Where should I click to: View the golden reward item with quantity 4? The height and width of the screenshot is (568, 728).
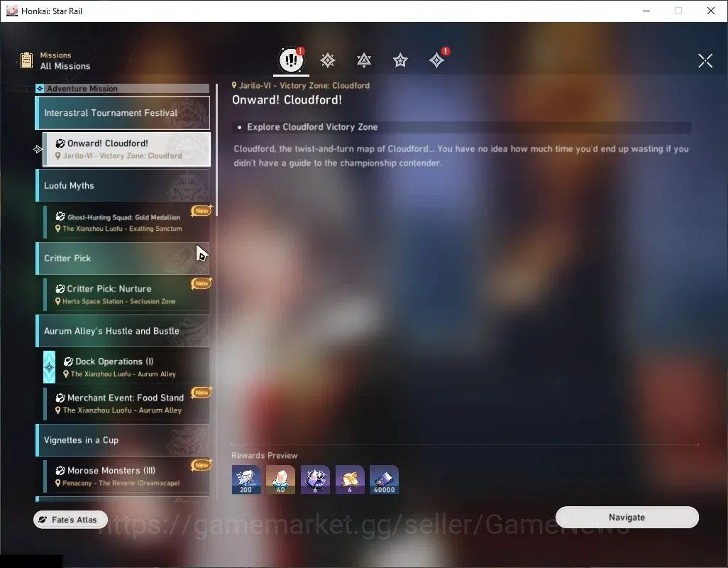350,479
